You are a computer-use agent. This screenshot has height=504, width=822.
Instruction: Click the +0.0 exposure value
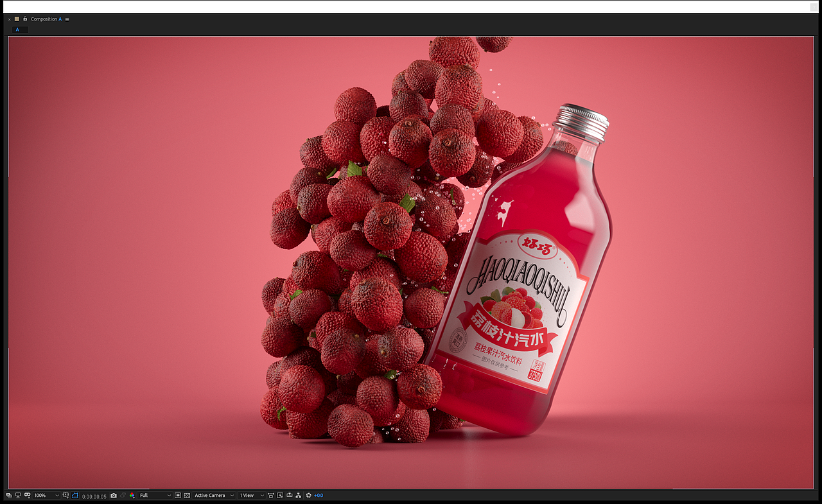pos(319,496)
